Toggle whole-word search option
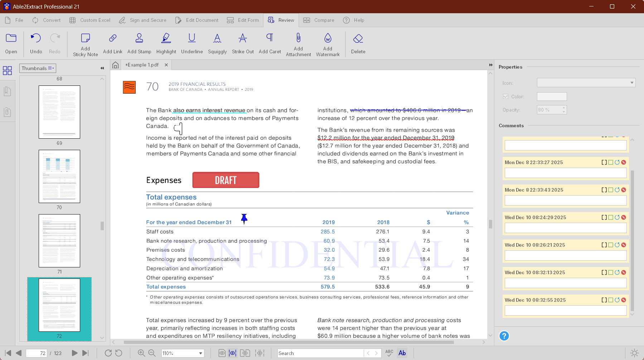Viewport: 644px width, 360px height. click(389, 353)
